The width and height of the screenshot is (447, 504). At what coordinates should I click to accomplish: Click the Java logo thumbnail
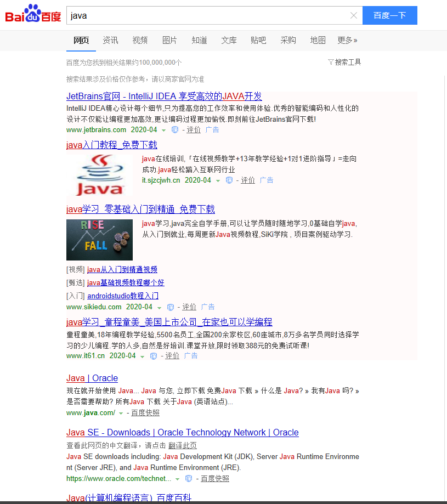(x=99, y=175)
